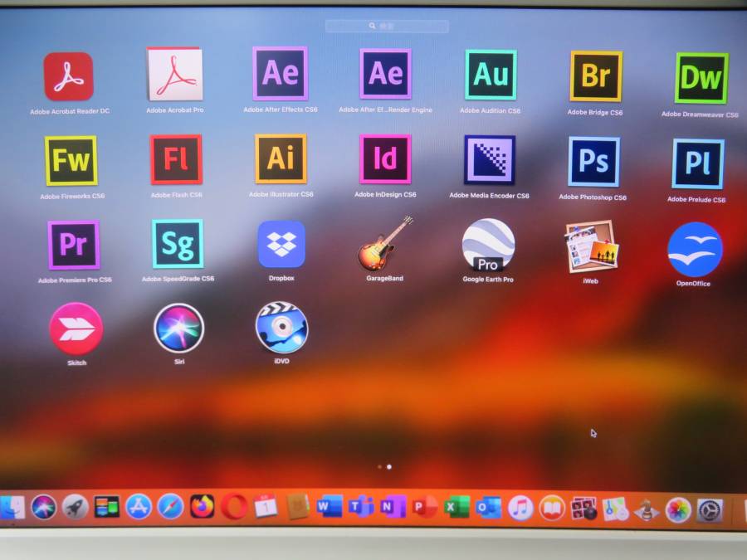Open OpenOffice application
Viewport: 747px width, 560px height.
click(695, 249)
